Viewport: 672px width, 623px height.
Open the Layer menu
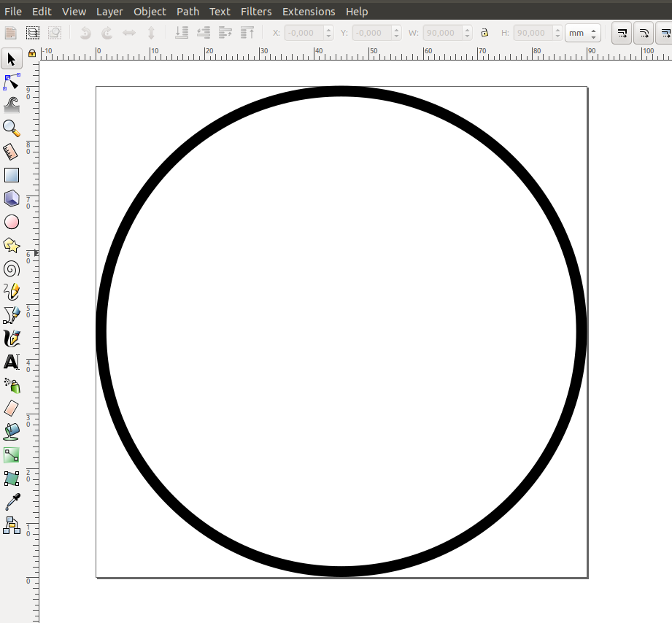pyautogui.click(x=109, y=12)
